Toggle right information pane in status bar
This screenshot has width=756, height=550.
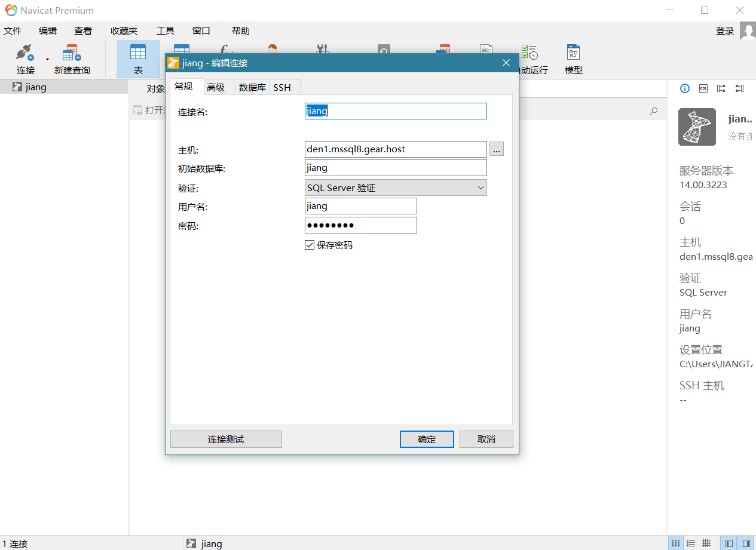(x=746, y=543)
